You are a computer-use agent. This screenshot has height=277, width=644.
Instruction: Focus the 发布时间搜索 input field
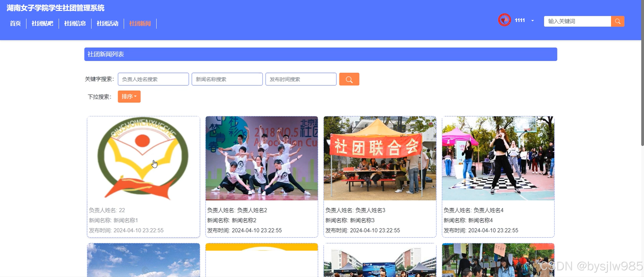(301, 79)
